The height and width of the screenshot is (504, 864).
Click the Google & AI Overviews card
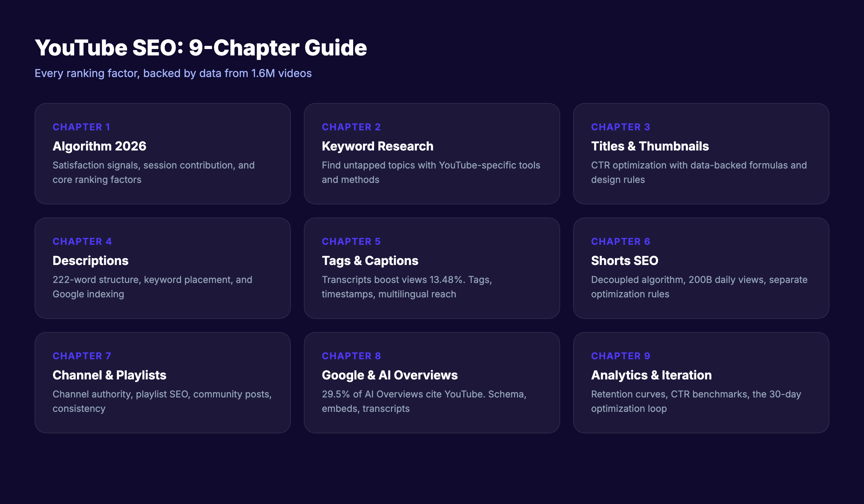point(431,382)
